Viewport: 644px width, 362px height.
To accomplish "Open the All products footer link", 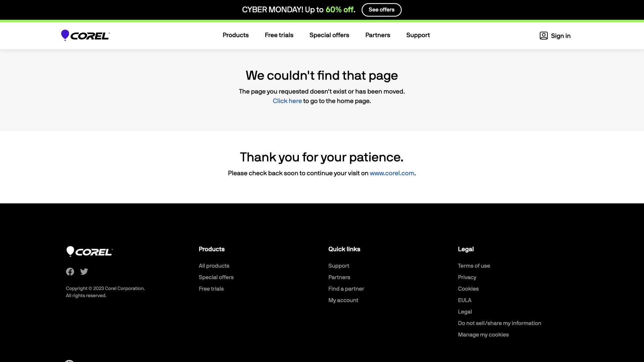I will (x=214, y=266).
